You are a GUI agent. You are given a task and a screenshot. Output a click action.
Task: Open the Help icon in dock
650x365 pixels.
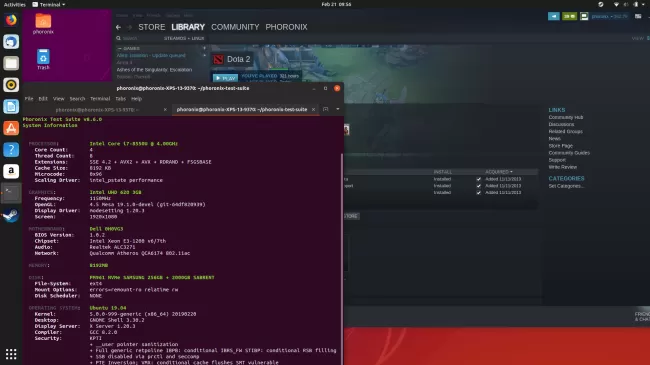(x=11, y=149)
